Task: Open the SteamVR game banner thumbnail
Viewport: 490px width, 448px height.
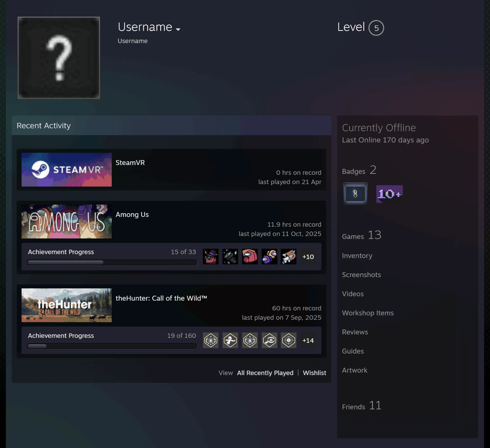Action: coord(67,170)
